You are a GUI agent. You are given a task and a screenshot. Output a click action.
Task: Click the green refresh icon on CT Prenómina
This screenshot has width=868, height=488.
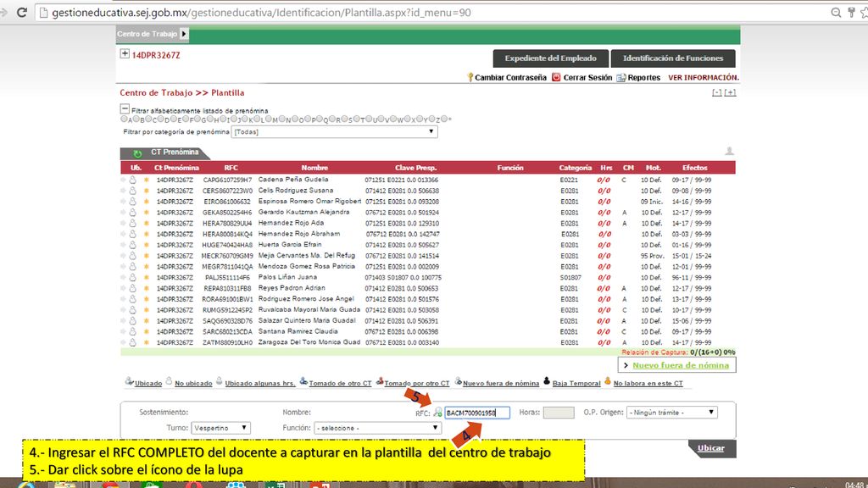pos(137,153)
